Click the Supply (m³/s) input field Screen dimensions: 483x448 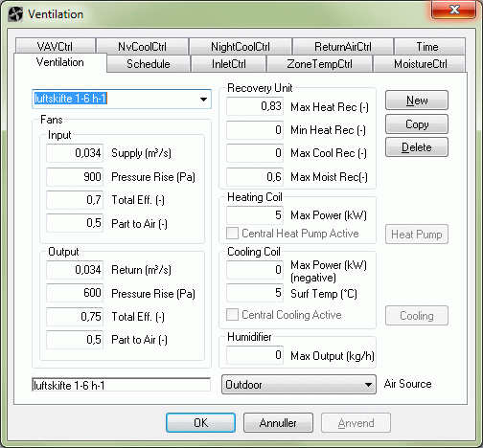tap(75, 153)
